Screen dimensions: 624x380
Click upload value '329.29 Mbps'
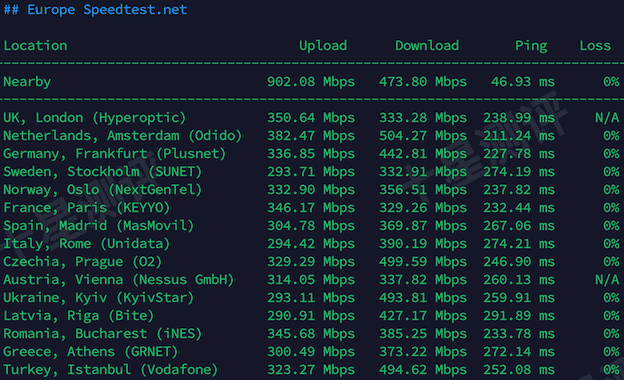[311, 262]
